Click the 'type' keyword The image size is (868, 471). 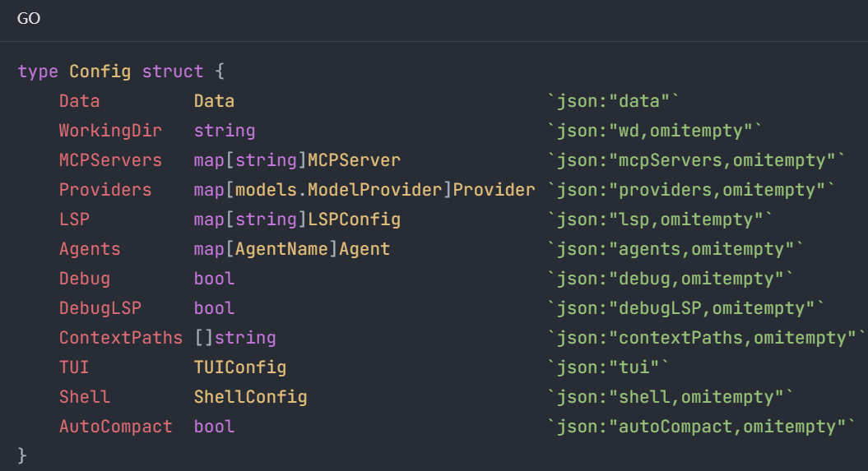(38, 72)
